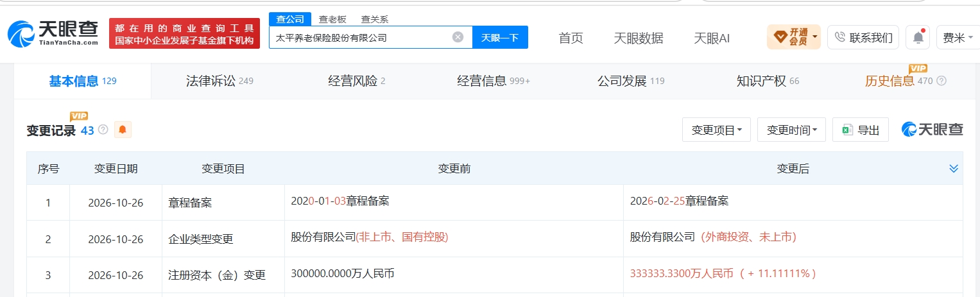This screenshot has width=980, height=297.
Task: Clear the search box with the X icon
Action: 458,37
